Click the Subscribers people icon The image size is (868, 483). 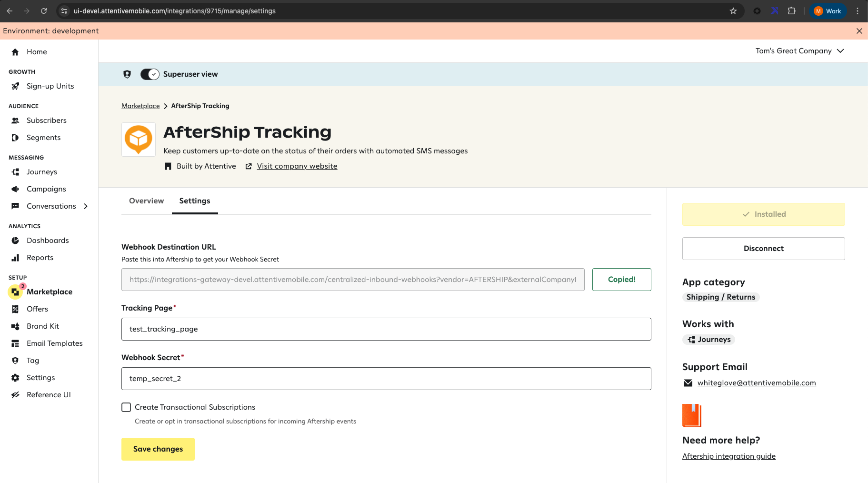pyautogui.click(x=15, y=121)
